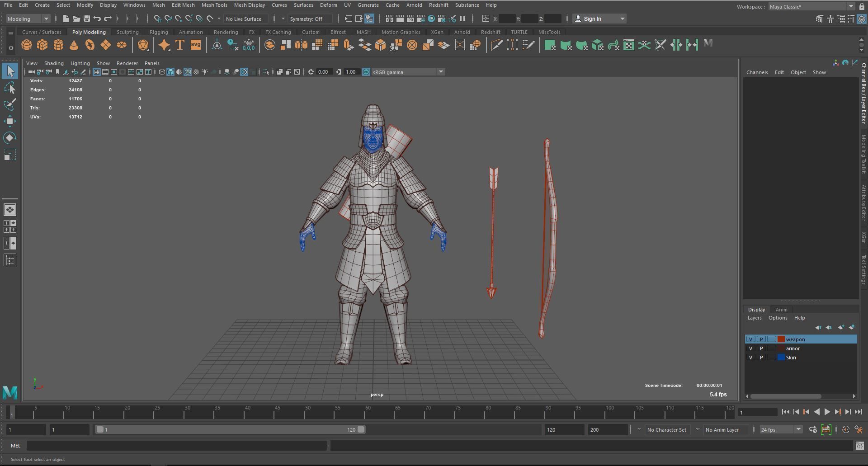The image size is (868, 466).
Task: Click the move layer up icon
Action: click(818, 327)
